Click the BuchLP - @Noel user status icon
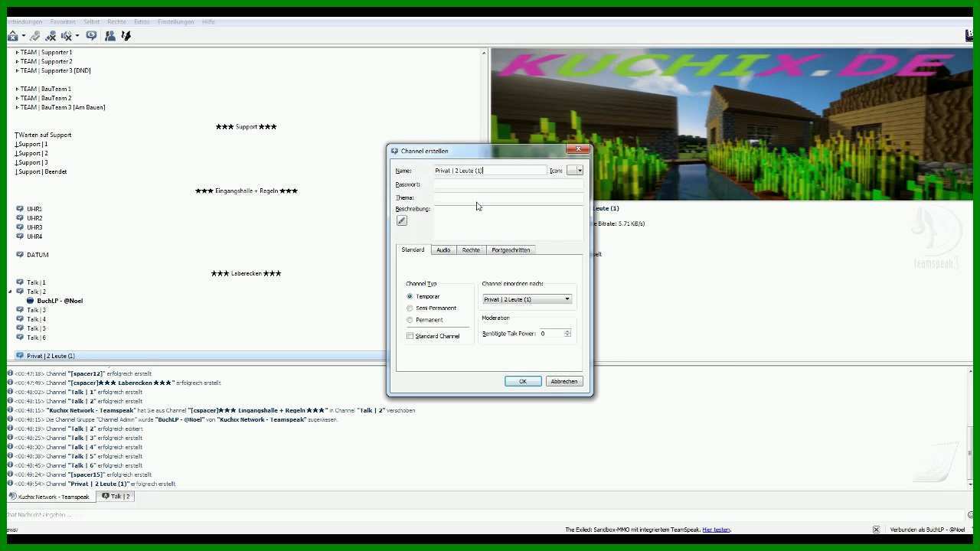The image size is (980, 551). click(x=31, y=301)
